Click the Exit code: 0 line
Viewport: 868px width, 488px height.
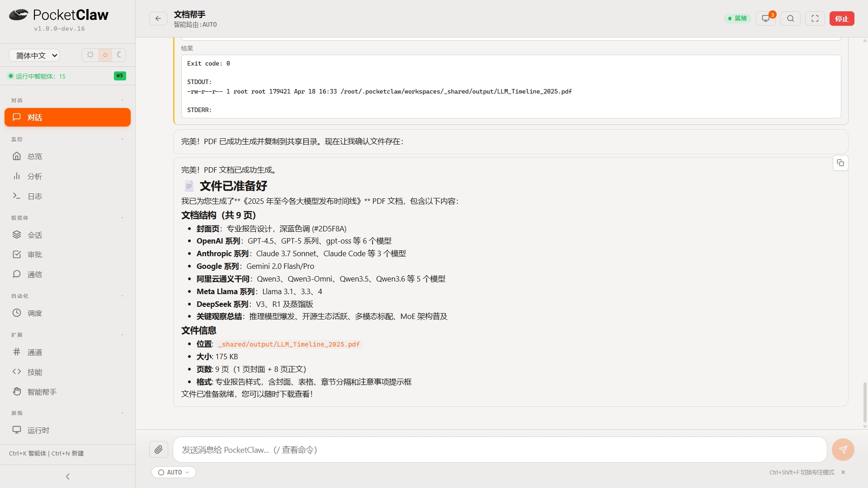pyautogui.click(x=208, y=64)
